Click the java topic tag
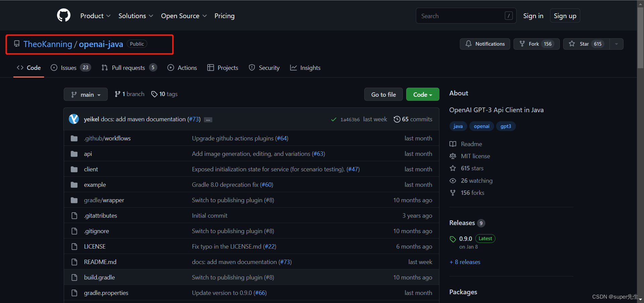The image size is (644, 303). [x=458, y=126]
